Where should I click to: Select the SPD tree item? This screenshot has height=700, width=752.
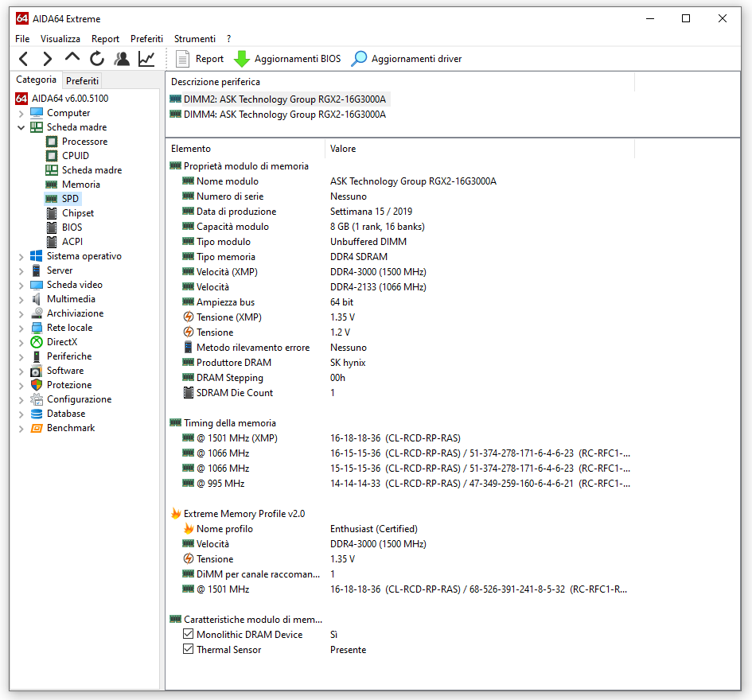(x=70, y=199)
